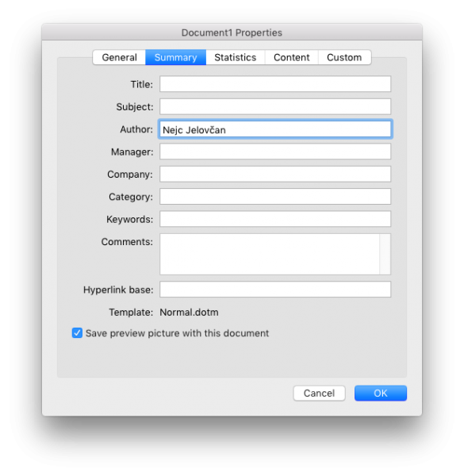Focus the Subject text field
Viewport: 464px width, 476px height.
(x=275, y=106)
